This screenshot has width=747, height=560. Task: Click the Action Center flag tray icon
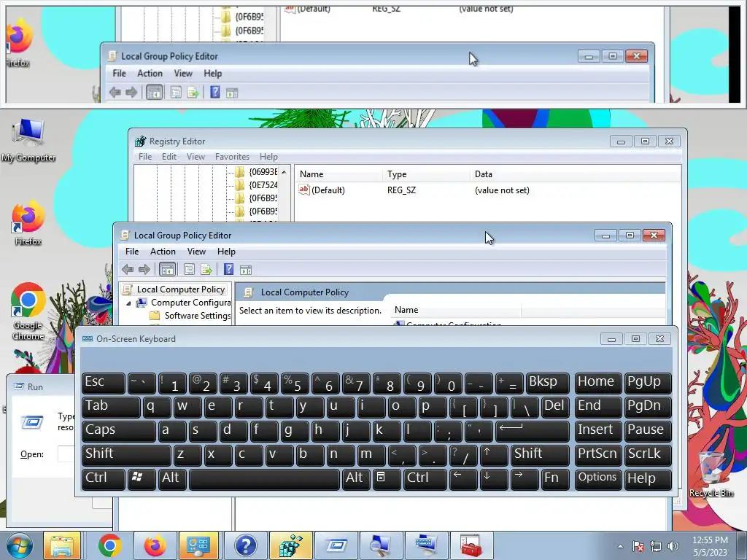tap(638, 546)
